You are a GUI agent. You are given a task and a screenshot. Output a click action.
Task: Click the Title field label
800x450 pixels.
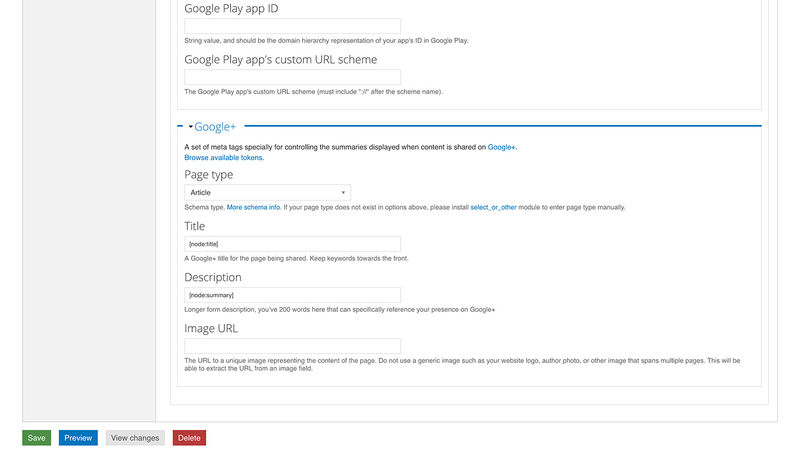coord(194,226)
